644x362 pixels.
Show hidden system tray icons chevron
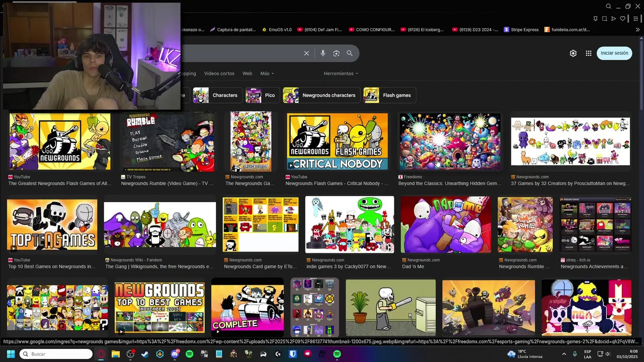pos(565,354)
